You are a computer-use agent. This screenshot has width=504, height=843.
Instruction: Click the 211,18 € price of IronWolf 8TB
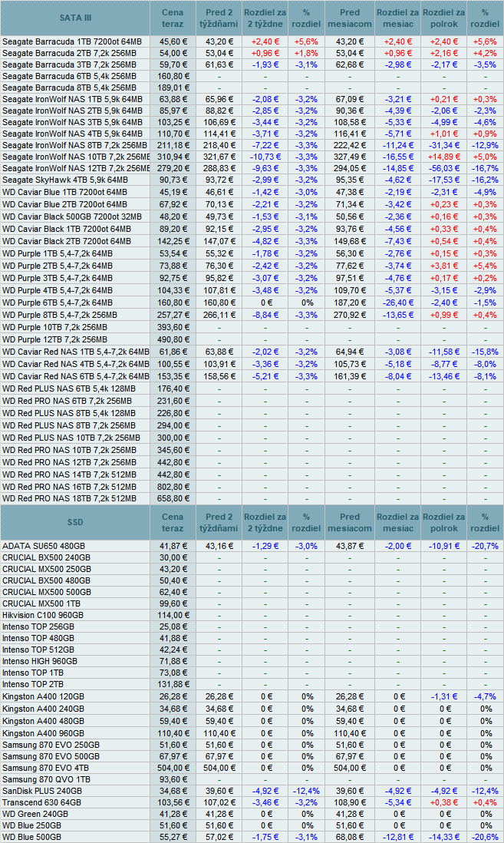pos(173,145)
